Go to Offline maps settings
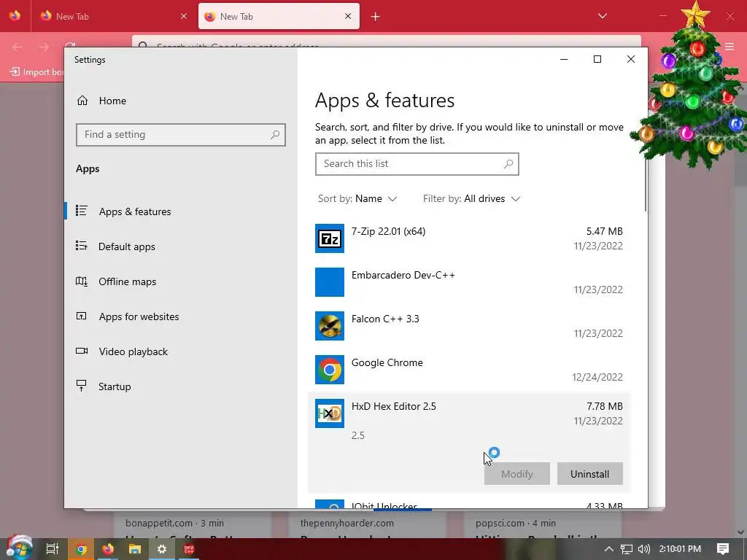Image resolution: width=747 pixels, height=560 pixels. pos(127,281)
